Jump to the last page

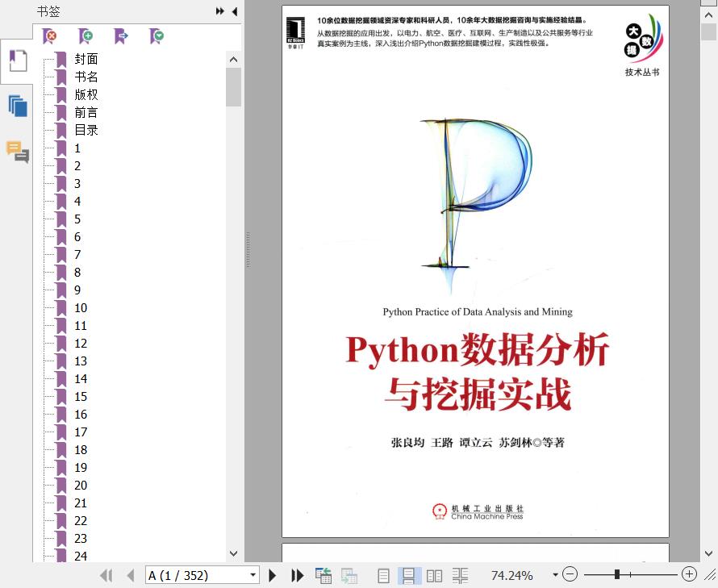point(298,575)
